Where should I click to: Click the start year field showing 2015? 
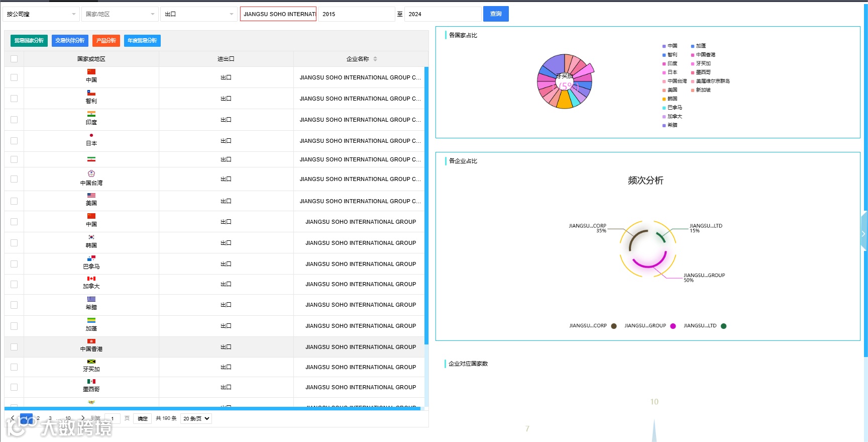357,14
